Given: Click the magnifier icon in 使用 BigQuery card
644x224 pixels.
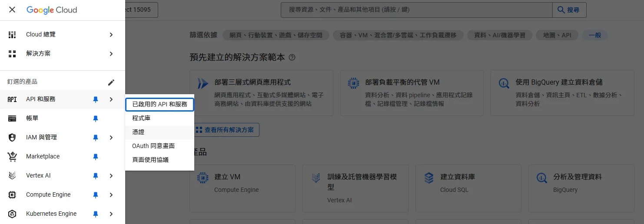Looking at the screenshot, I should pos(504,83).
